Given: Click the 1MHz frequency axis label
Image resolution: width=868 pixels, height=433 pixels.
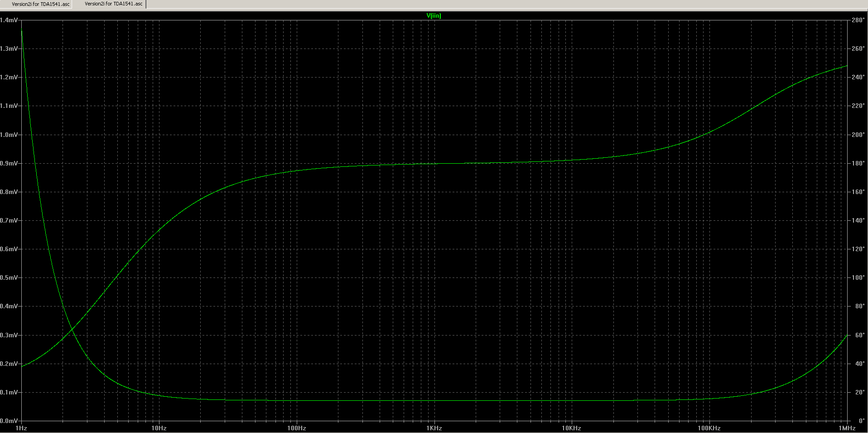Looking at the screenshot, I should click(x=847, y=428).
